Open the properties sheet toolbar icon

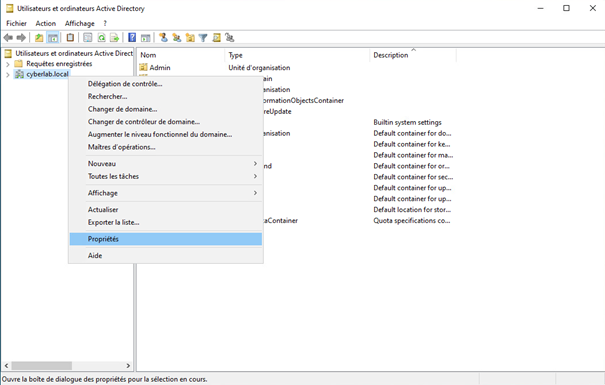click(x=88, y=38)
